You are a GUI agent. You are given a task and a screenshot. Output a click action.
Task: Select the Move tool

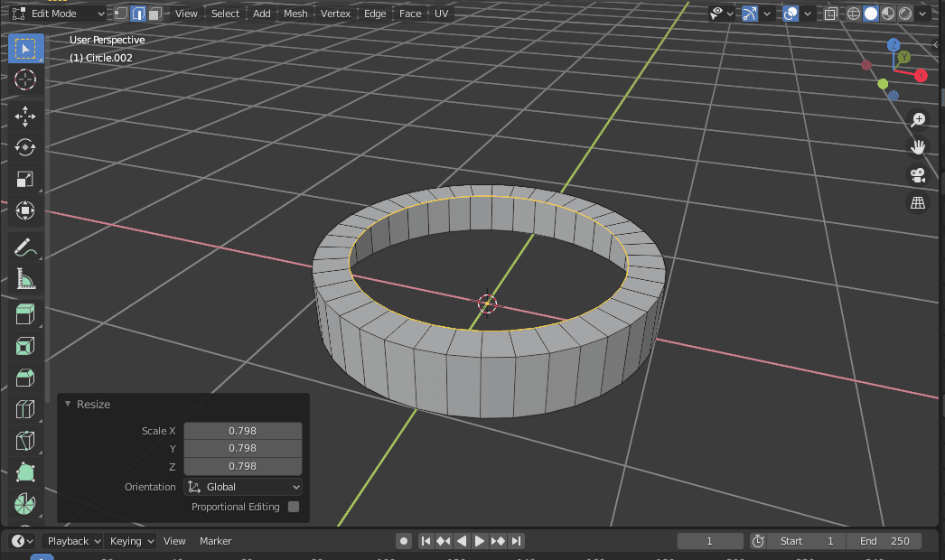pos(24,116)
